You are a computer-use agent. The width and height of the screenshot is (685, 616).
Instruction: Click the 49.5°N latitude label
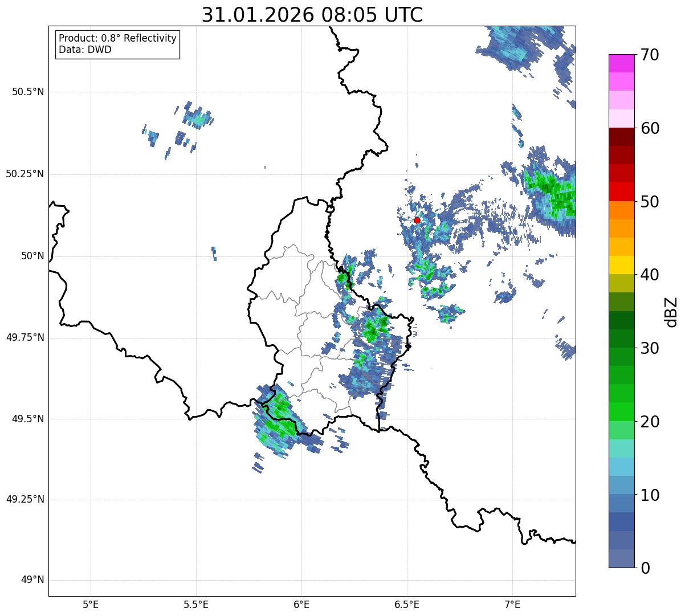27,419
